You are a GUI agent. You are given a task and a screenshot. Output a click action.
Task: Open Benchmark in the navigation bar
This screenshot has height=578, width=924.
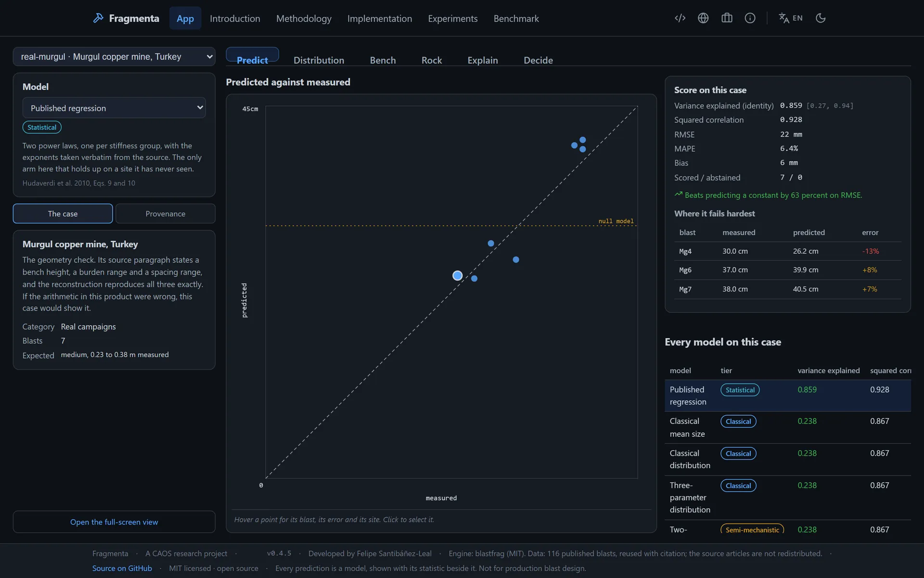click(x=516, y=18)
